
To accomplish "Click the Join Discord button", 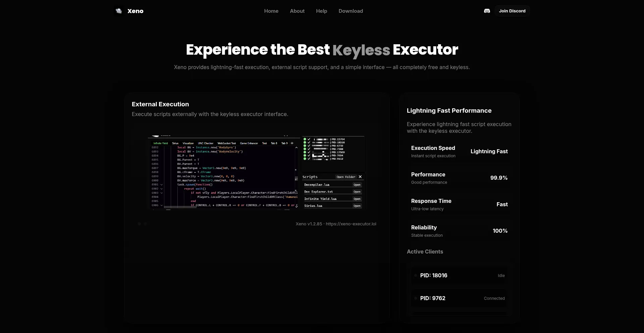I will click(x=512, y=11).
